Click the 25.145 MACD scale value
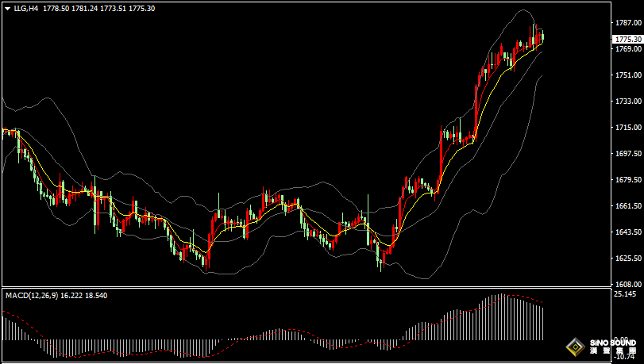The width and height of the screenshot is (644, 364). pos(627,294)
